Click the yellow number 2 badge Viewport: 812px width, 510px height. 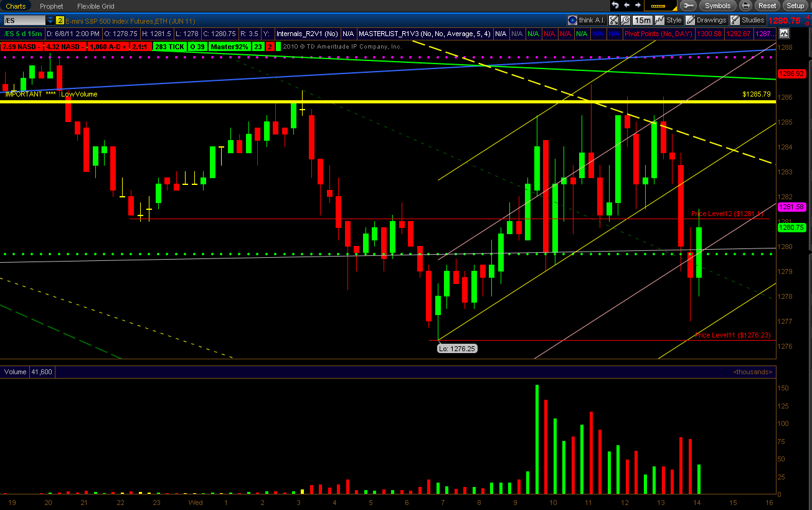(x=60, y=21)
